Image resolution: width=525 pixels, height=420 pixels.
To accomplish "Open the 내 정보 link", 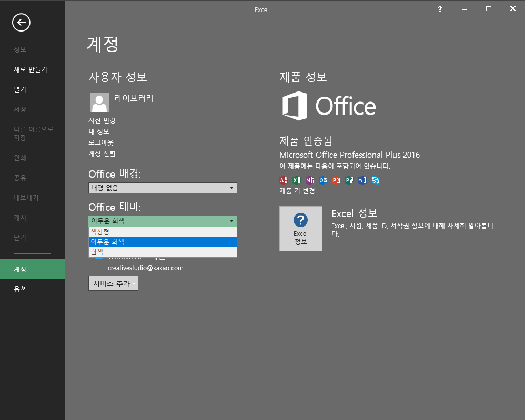I will pyautogui.click(x=99, y=131).
